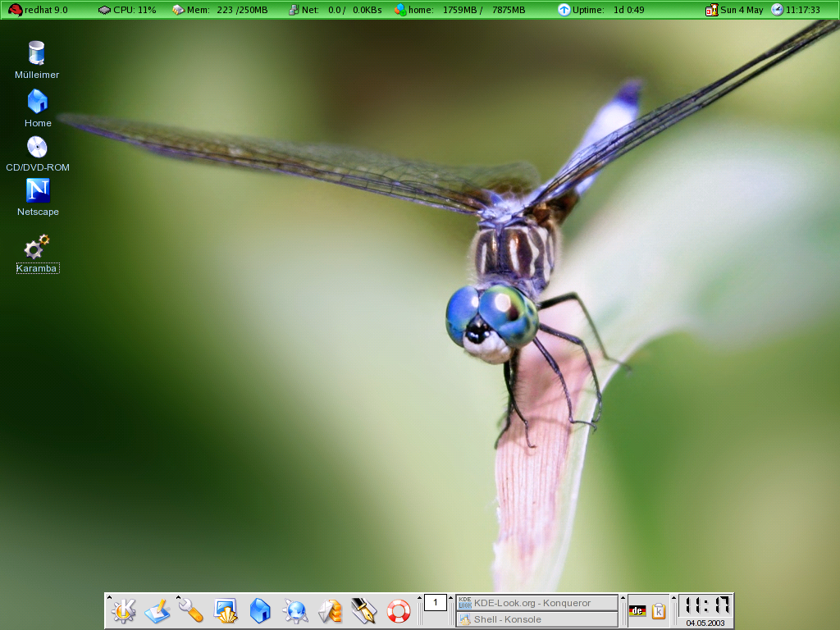The width and height of the screenshot is (840, 630).
Task: Click the 04.05.2003 date under the clock
Action: click(x=705, y=623)
